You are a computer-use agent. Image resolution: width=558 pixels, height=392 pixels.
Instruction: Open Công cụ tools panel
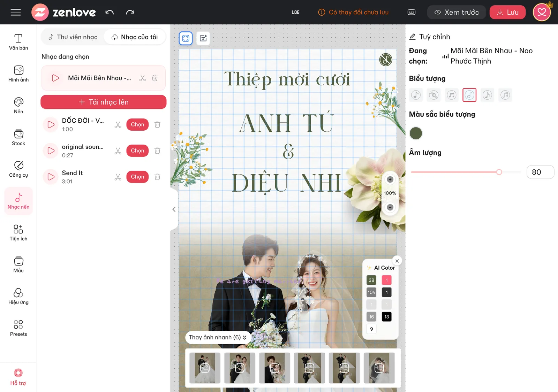pyautogui.click(x=18, y=169)
